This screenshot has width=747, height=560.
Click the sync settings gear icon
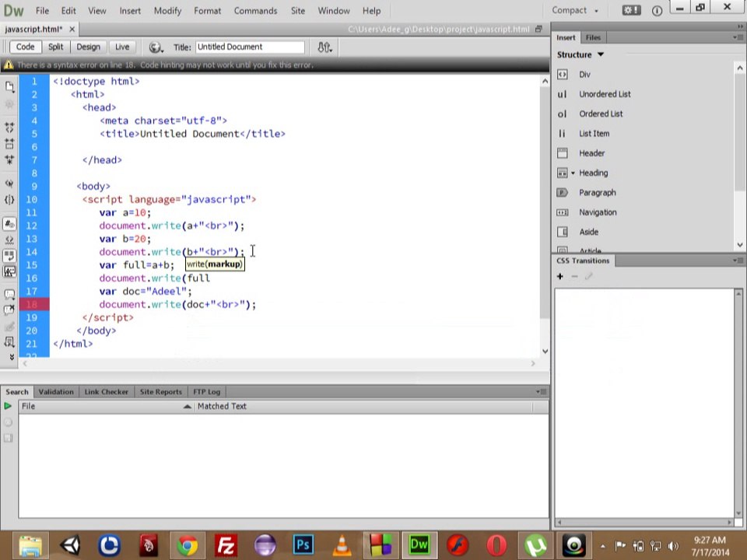tap(631, 10)
